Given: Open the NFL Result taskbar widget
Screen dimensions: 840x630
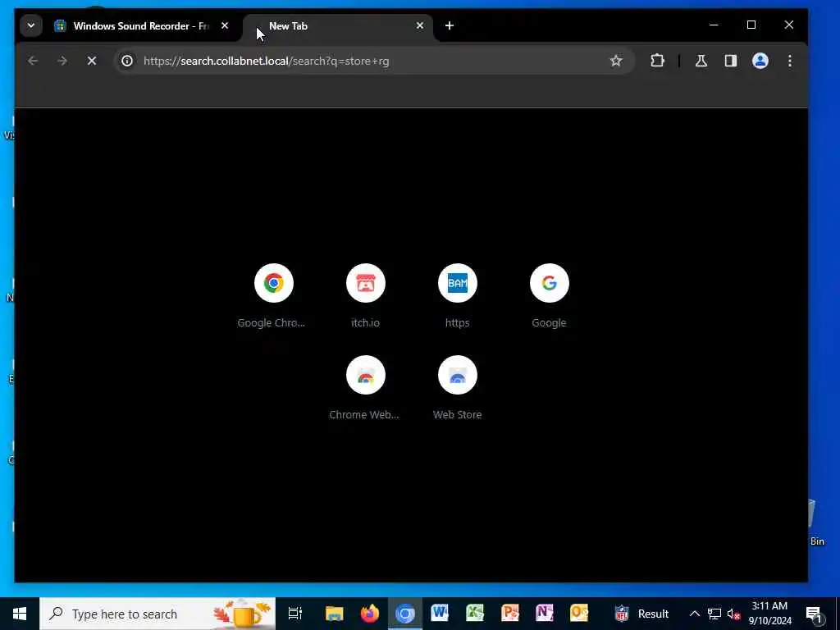Looking at the screenshot, I should 641,614.
